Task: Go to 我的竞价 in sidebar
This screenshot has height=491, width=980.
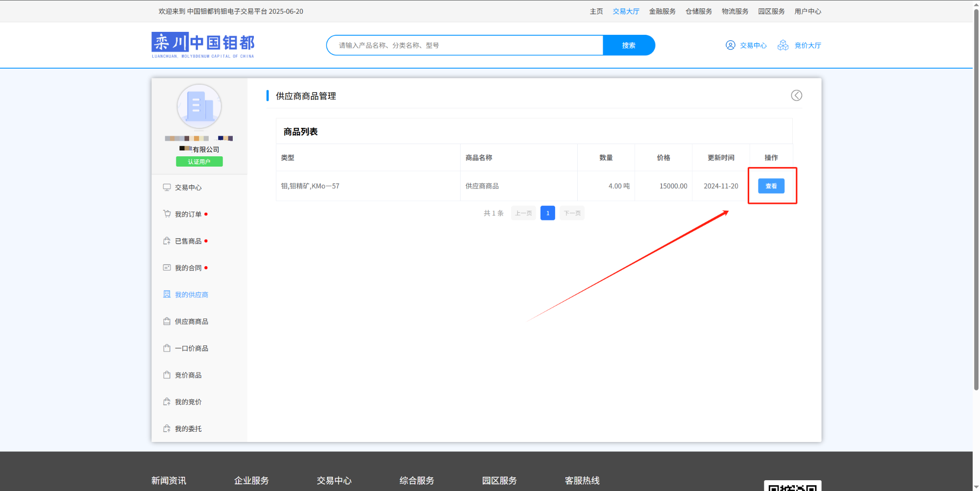Action: (188, 402)
